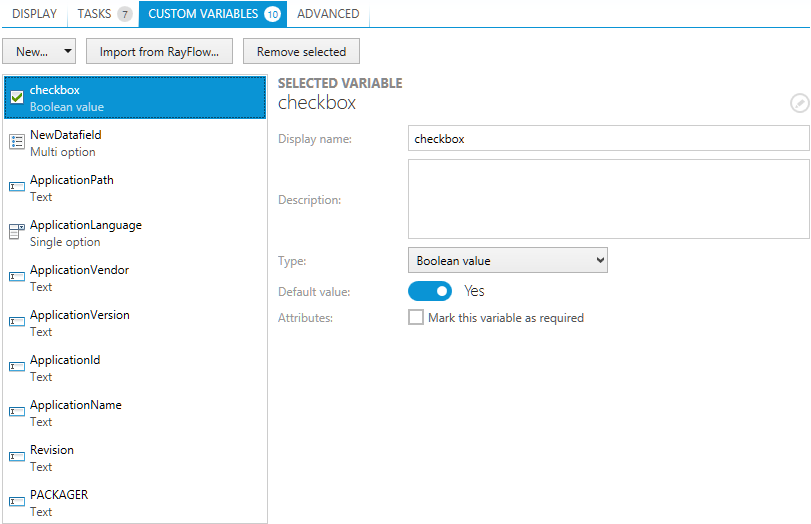Enable Mark this variable as required
811x524 pixels.
coord(416,318)
